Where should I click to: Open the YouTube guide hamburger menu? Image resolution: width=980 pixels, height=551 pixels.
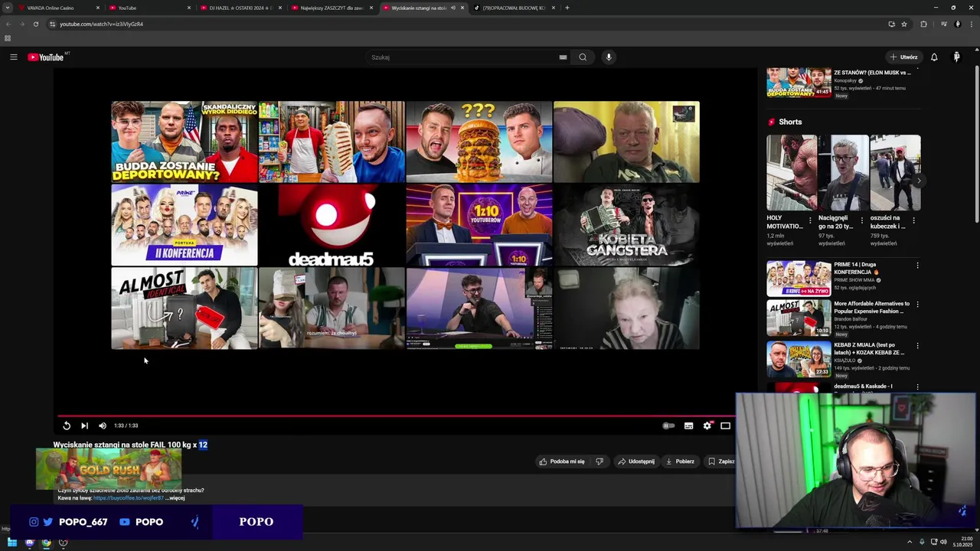[x=13, y=57]
